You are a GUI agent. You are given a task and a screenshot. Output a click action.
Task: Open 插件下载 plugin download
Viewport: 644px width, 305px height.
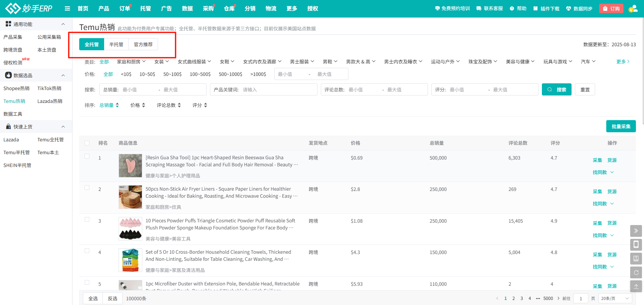(x=546, y=8)
